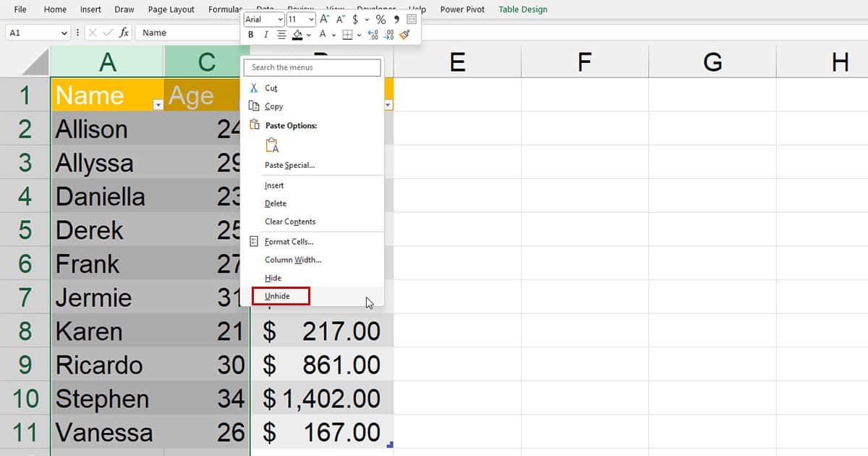Image resolution: width=868 pixels, height=456 pixels.
Task: Select column A header
Action: tap(108, 62)
